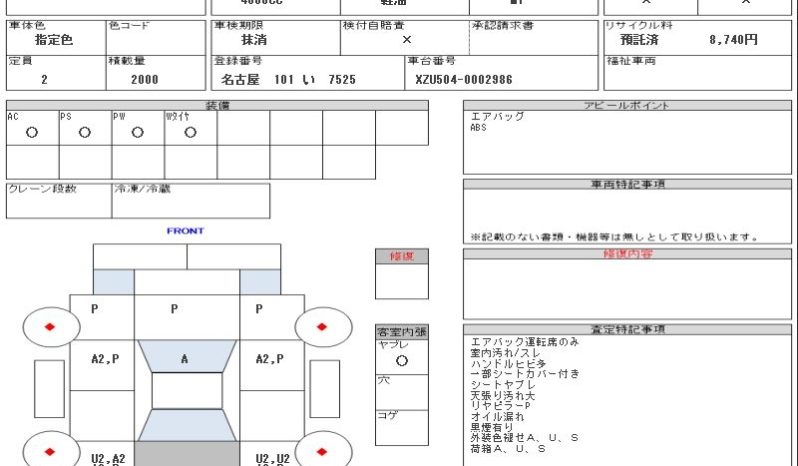Click the エアバッグ appeal point entry
Viewport: 798px width, 466px height.
click(x=497, y=116)
